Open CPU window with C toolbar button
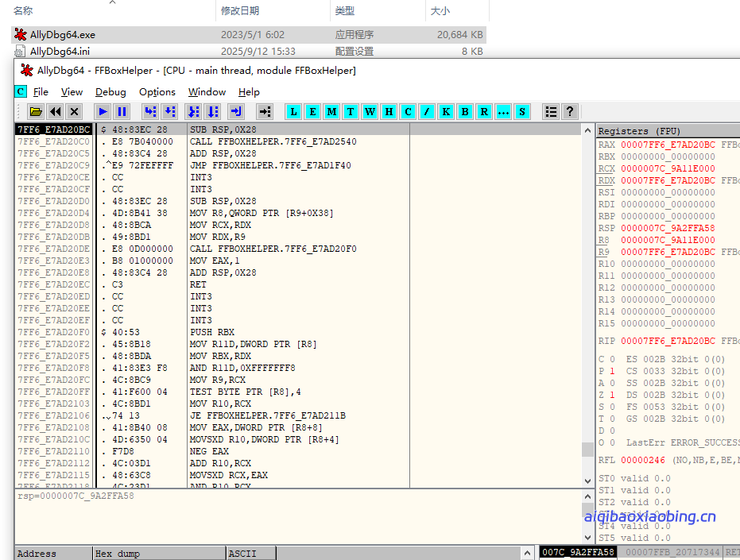The height and width of the screenshot is (560, 740). click(408, 112)
